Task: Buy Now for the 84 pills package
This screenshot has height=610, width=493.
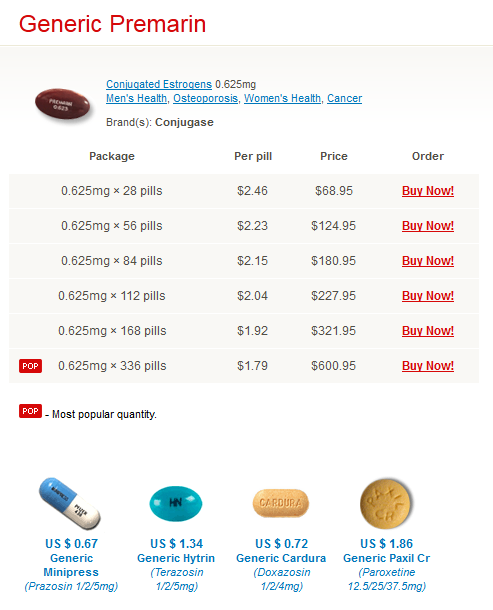Action: pos(428,261)
